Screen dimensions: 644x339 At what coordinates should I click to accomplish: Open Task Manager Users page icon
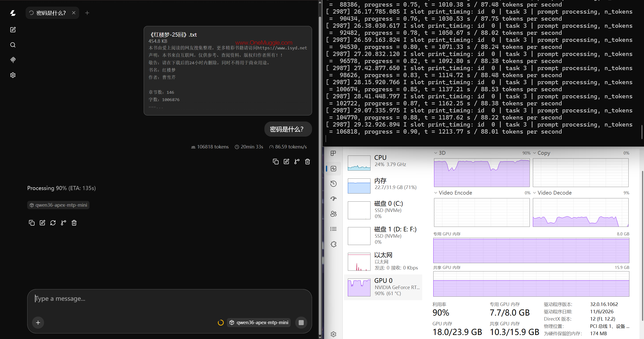pos(333,214)
